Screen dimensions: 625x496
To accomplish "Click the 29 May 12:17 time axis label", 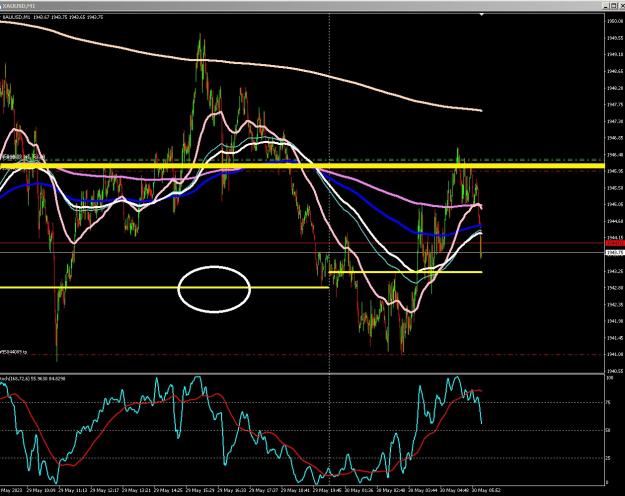I will click(104, 490).
